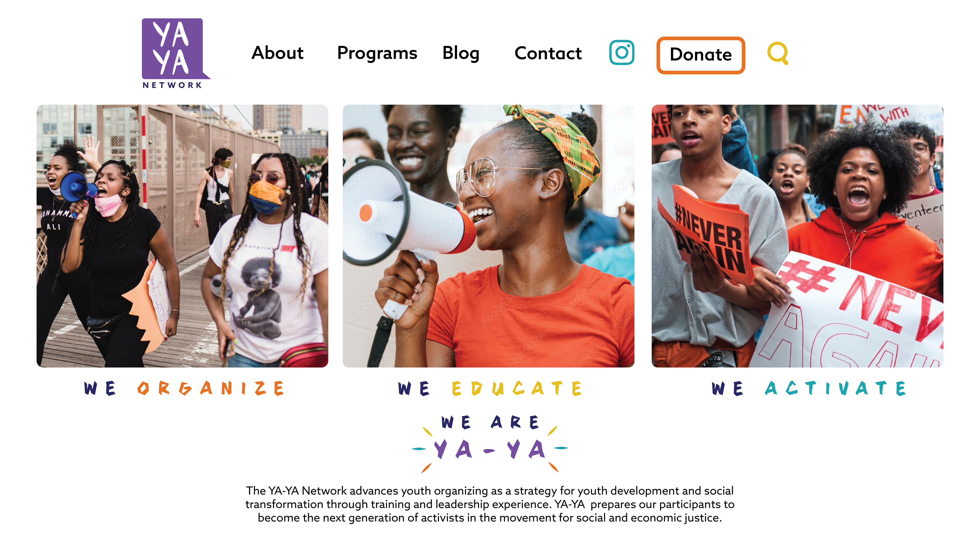Screen dimensions: 980x551
Task: Click the We Are heading text
Action: click(x=490, y=422)
